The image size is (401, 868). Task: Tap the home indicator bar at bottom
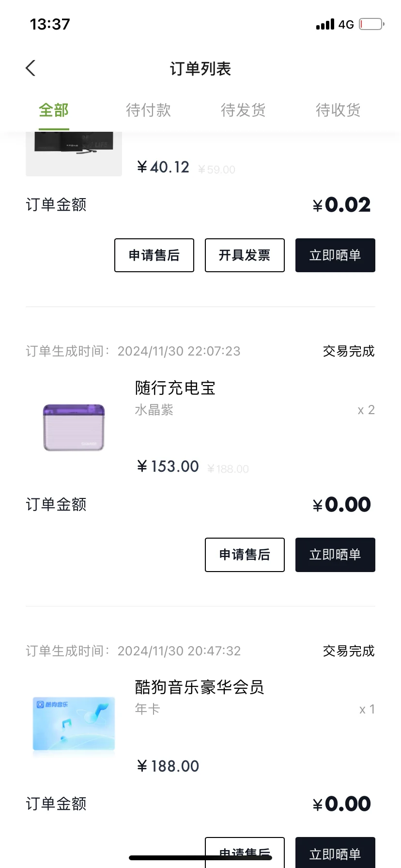point(200,858)
